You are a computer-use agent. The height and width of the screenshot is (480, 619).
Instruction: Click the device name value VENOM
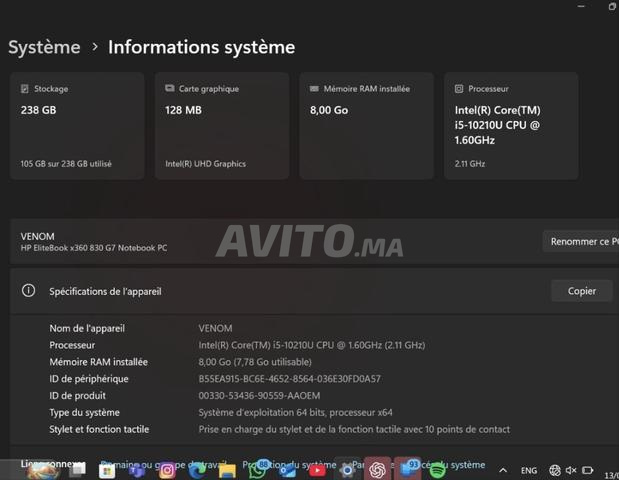click(x=215, y=328)
